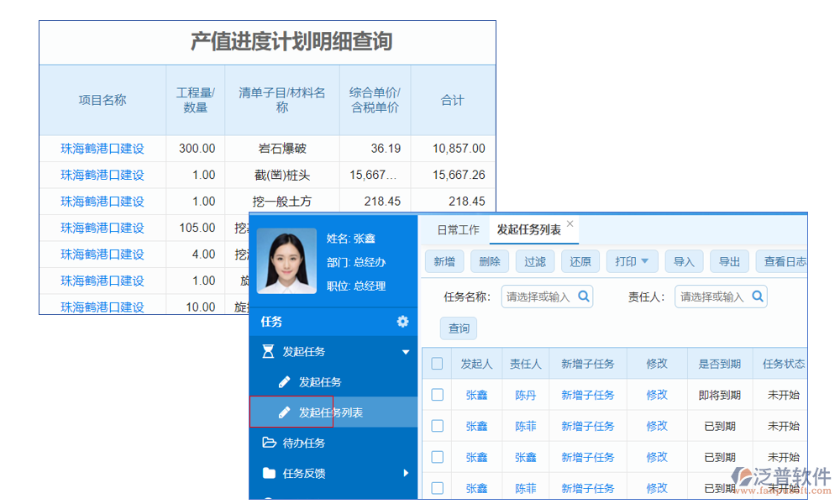Viewport: 840px width, 504px height.
Task: Click the hourglass icon beside 发起任务
Action: pyautogui.click(x=268, y=352)
